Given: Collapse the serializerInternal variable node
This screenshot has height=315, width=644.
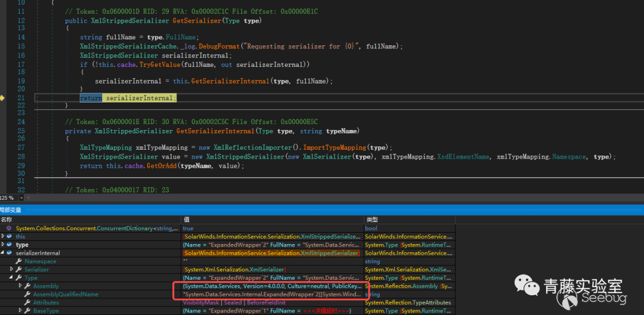Looking at the screenshot, I should (2, 254).
